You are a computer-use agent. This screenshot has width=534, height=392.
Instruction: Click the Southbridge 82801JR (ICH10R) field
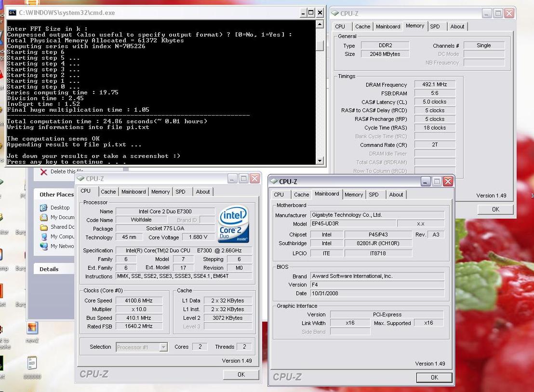click(x=378, y=243)
